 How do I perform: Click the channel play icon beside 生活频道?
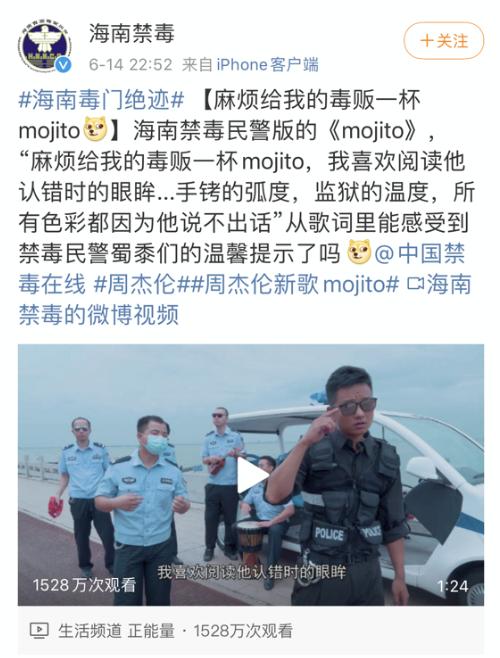tap(39, 630)
